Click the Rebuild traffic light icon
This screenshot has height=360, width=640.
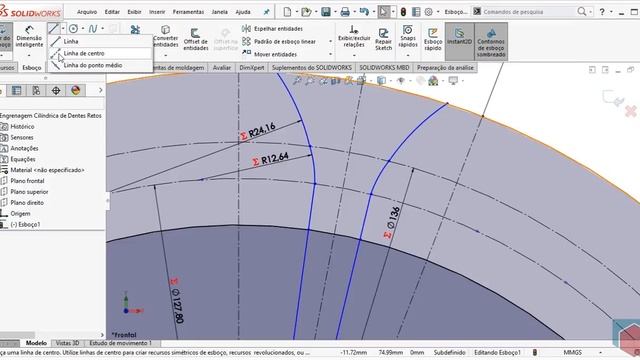tap(403, 12)
